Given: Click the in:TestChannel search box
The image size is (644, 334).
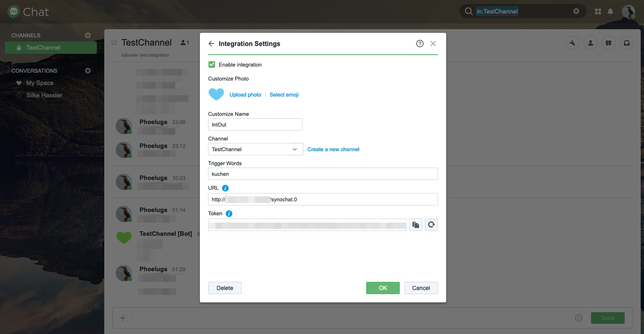Looking at the screenshot, I should 523,12.
